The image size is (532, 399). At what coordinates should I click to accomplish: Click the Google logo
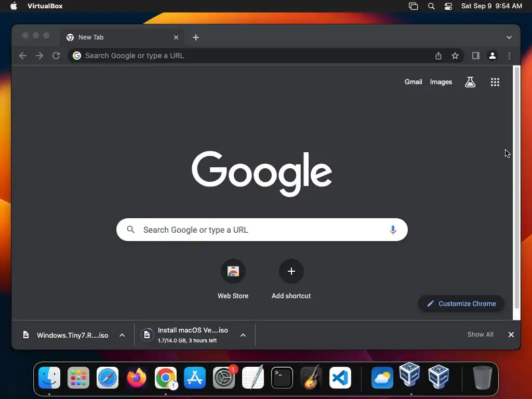pos(262,174)
